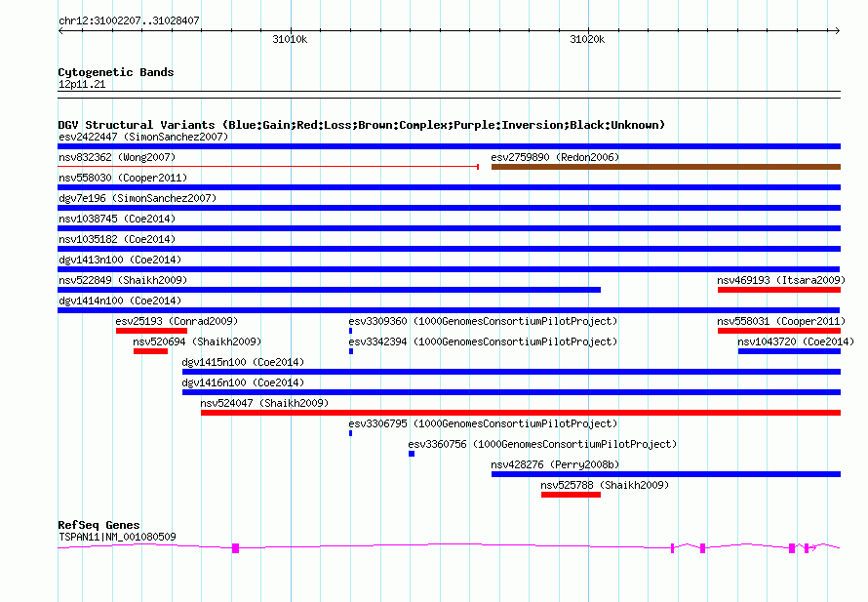Click the nsv525788 (Shaikh2009) text label
Image resolution: width=868 pixels, height=602 pixels.
pos(605,485)
